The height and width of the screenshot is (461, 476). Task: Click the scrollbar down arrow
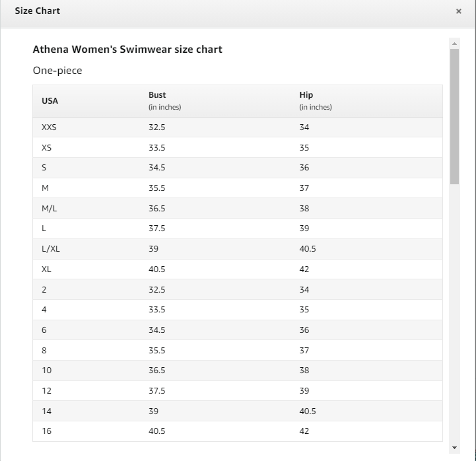point(454,447)
